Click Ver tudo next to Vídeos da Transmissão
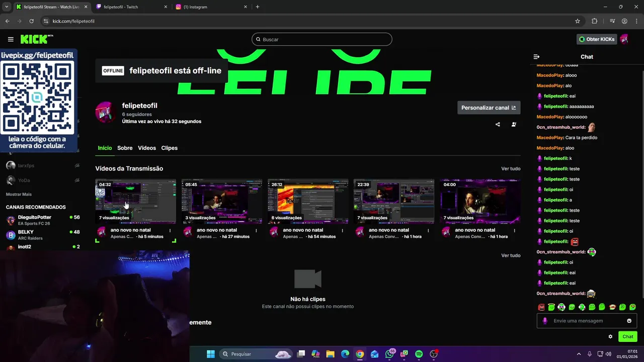644x362 pixels. (511, 169)
